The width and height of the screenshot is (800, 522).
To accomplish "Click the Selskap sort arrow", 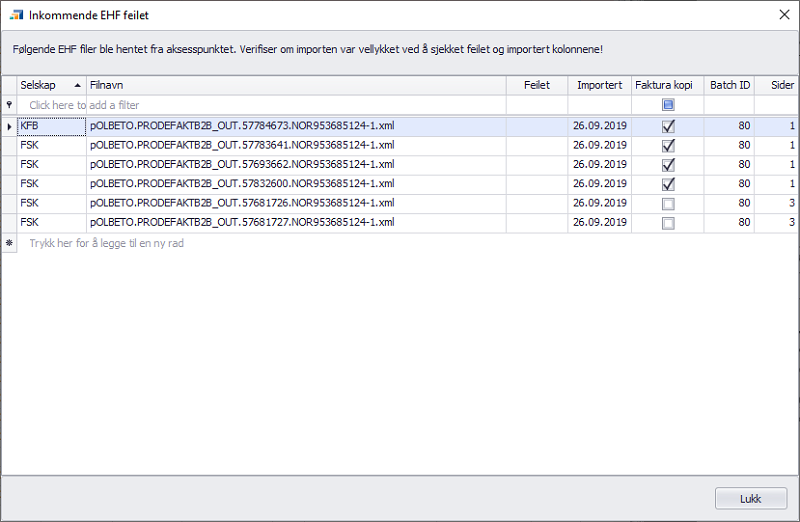I will [x=78, y=86].
